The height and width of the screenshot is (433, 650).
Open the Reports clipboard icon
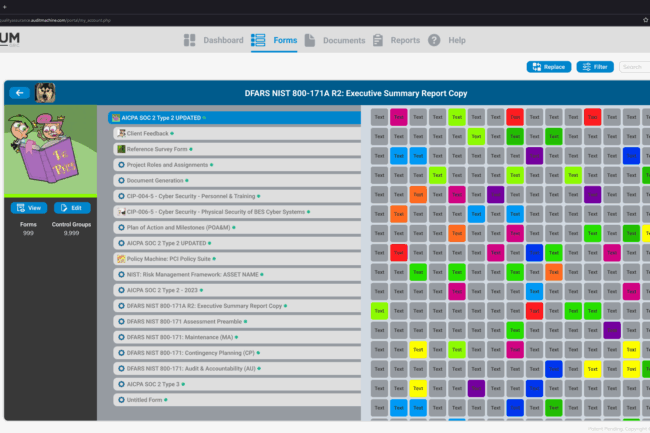coord(379,40)
